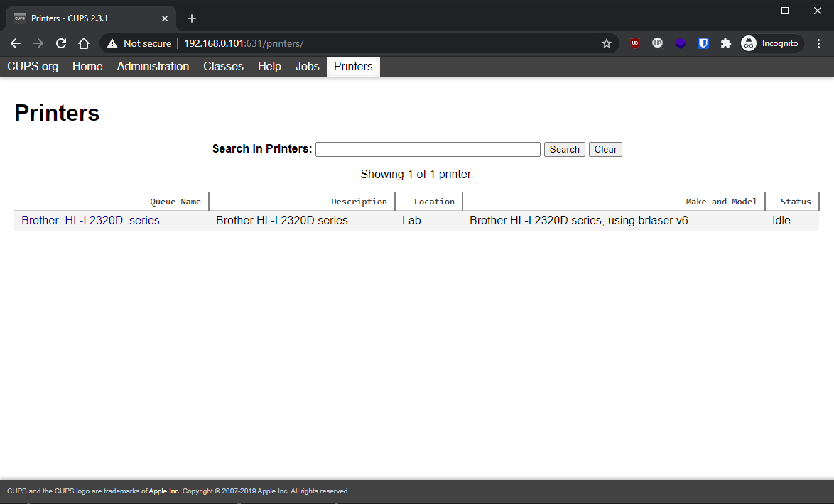
Task: Open the uBlock Origin extension icon
Action: 634,43
